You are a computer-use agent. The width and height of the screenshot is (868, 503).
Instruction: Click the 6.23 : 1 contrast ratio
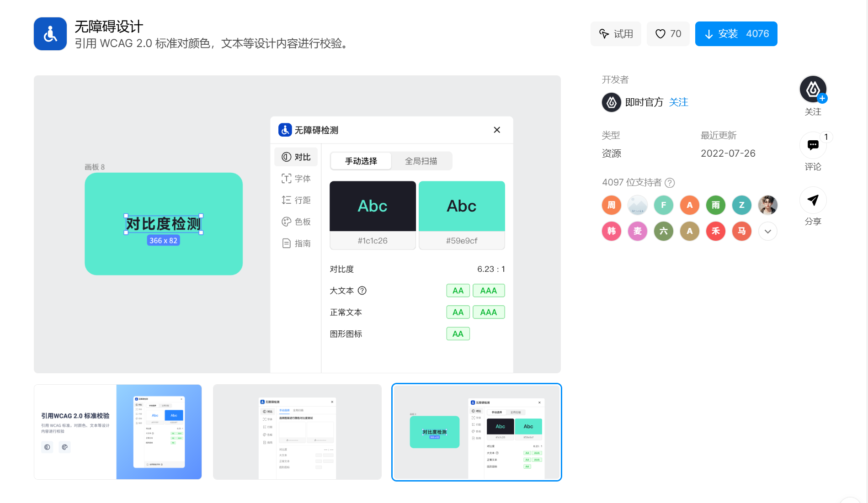point(491,269)
